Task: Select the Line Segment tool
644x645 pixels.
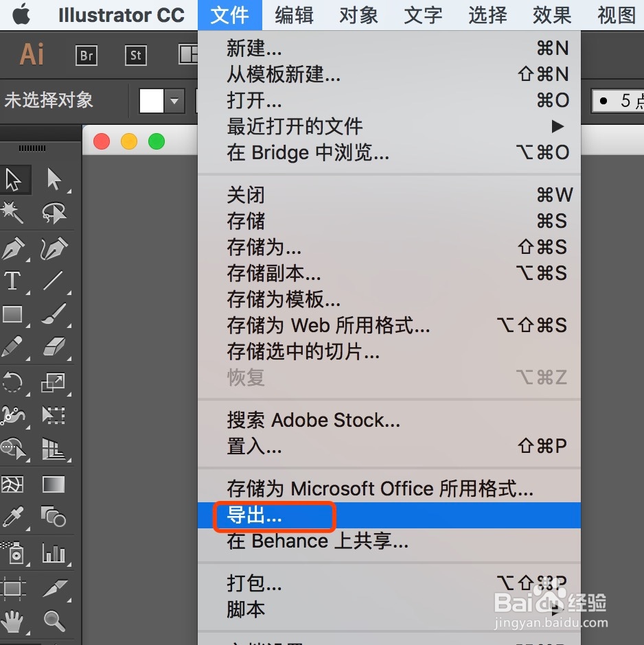Action: 54,281
